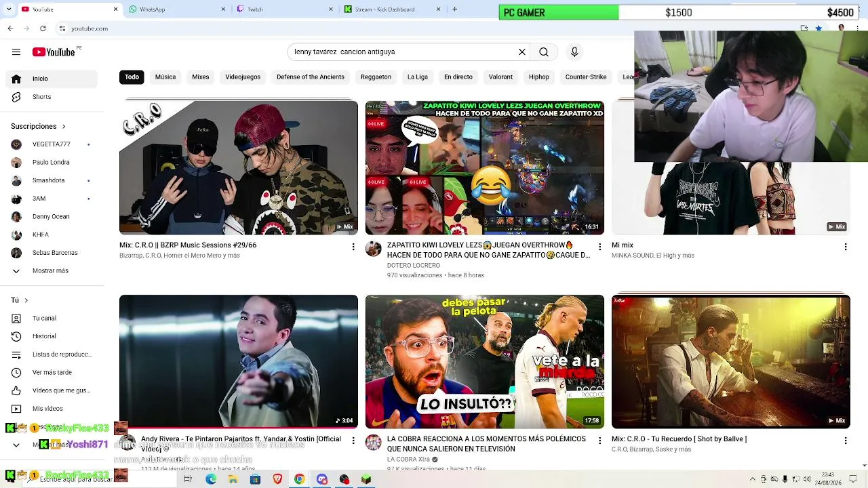Screen dimensions: 868x488
Task: Open Danny Ocean subscription channel
Action: (53, 217)
